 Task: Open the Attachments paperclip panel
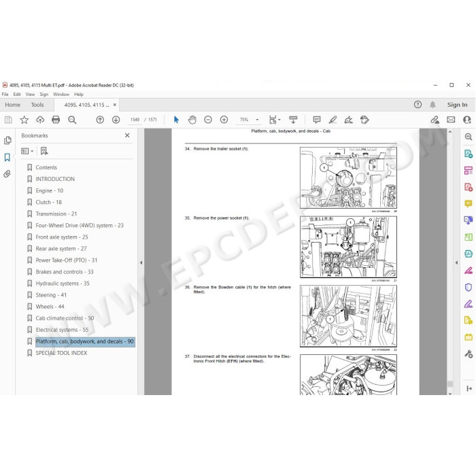(7, 174)
